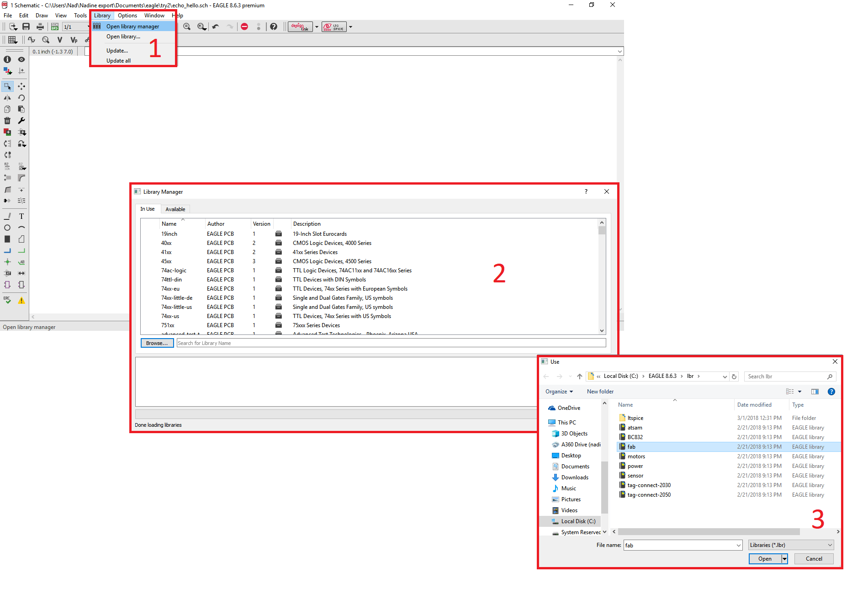Open the LTC Spice dropdown arrow
The image size is (868, 594).
[x=350, y=27]
